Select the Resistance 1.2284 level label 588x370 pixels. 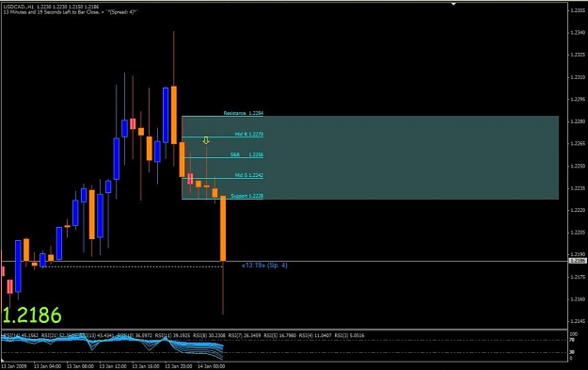coord(244,113)
